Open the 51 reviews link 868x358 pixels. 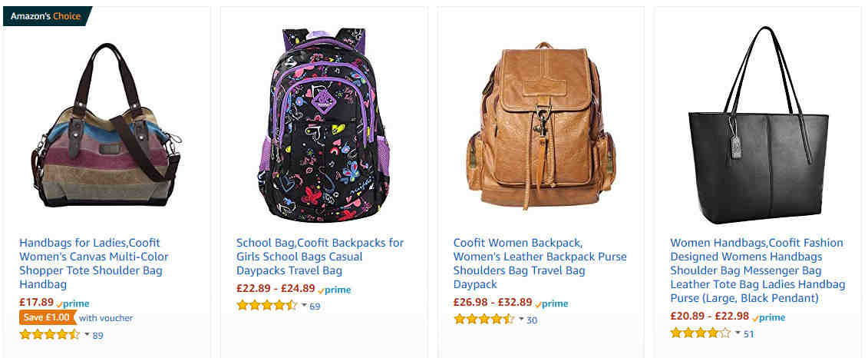pos(748,333)
